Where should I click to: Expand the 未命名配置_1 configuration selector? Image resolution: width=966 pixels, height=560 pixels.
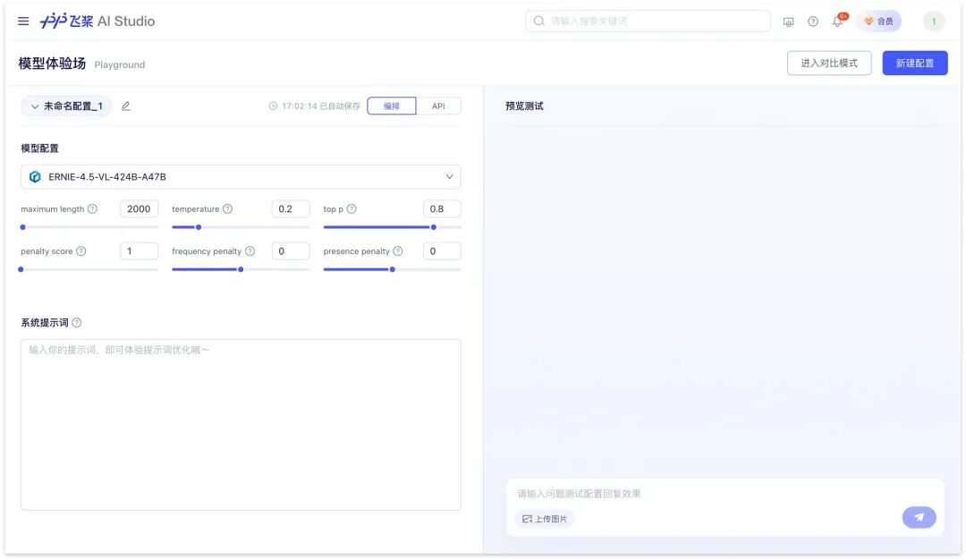(66, 106)
